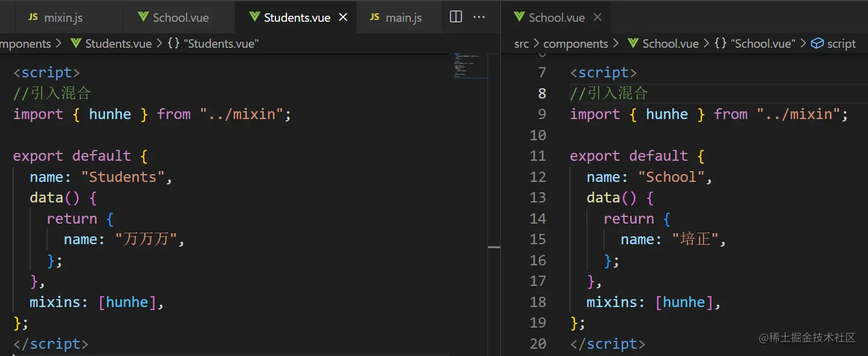Viewport: 868px width, 356px height.
Task: Click the script symbol icon in breadcrumb
Action: (817, 44)
